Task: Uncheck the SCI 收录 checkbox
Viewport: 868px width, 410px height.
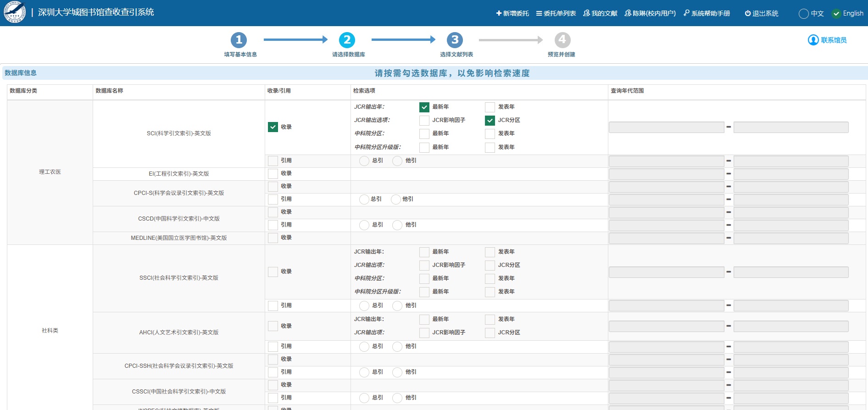Action: [x=273, y=127]
